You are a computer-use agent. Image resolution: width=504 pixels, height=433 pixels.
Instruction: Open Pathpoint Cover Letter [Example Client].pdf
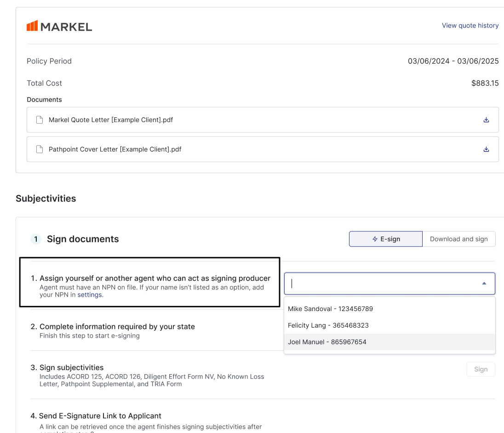click(x=115, y=150)
